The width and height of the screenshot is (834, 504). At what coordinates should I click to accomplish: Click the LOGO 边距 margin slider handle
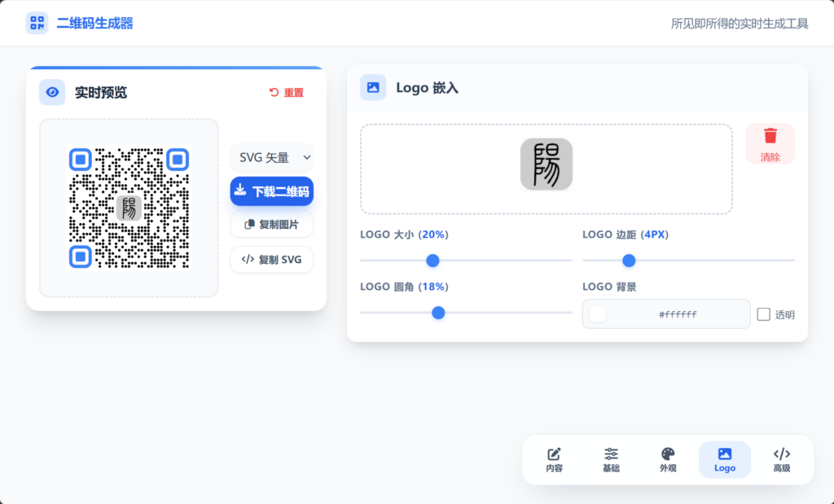click(629, 261)
